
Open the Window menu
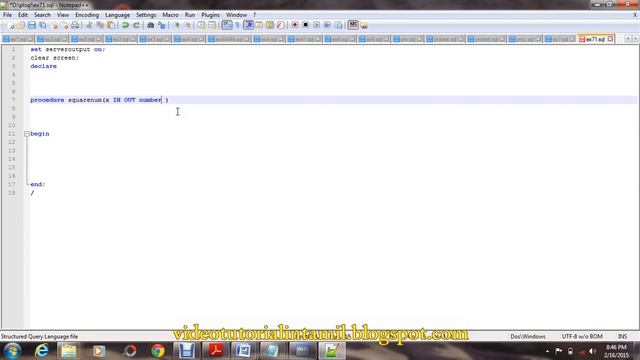click(x=236, y=15)
